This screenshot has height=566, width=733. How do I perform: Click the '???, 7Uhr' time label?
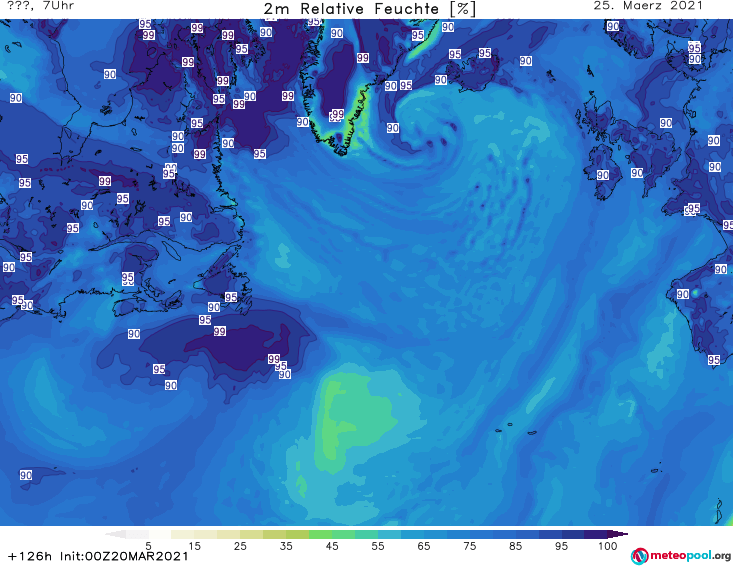(x=41, y=6)
